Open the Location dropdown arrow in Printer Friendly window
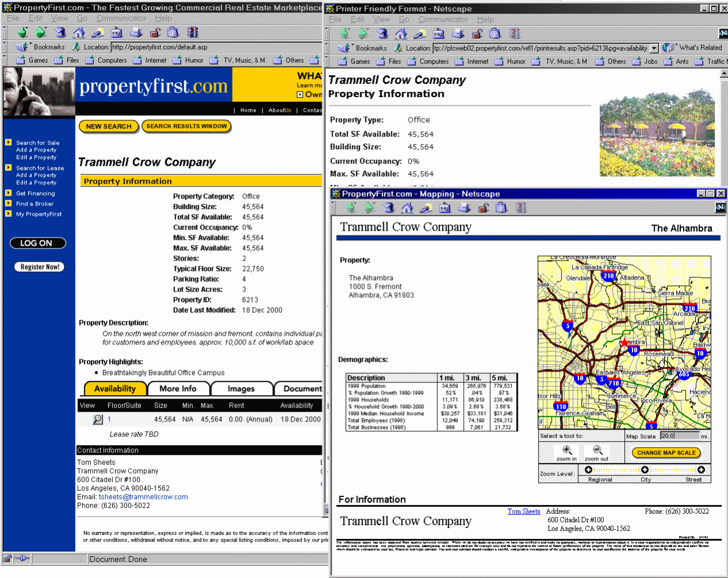The height and width of the screenshot is (578, 728). 654,48
